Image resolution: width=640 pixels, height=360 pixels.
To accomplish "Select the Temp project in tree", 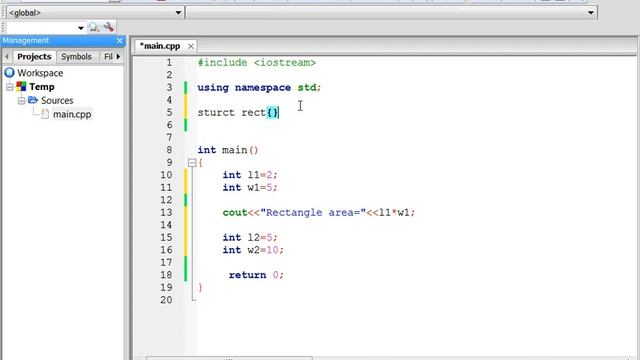I will [x=42, y=87].
